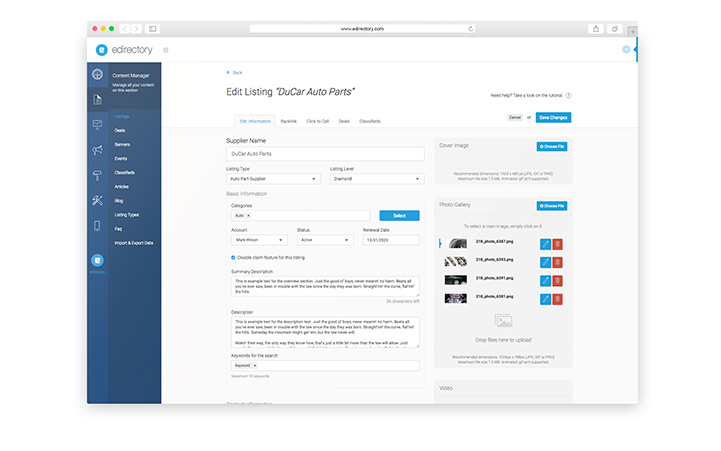This screenshot has height=451, width=721.
Task: Edit photo 218_photo_6387.png with pencil icon
Action: tap(545, 244)
